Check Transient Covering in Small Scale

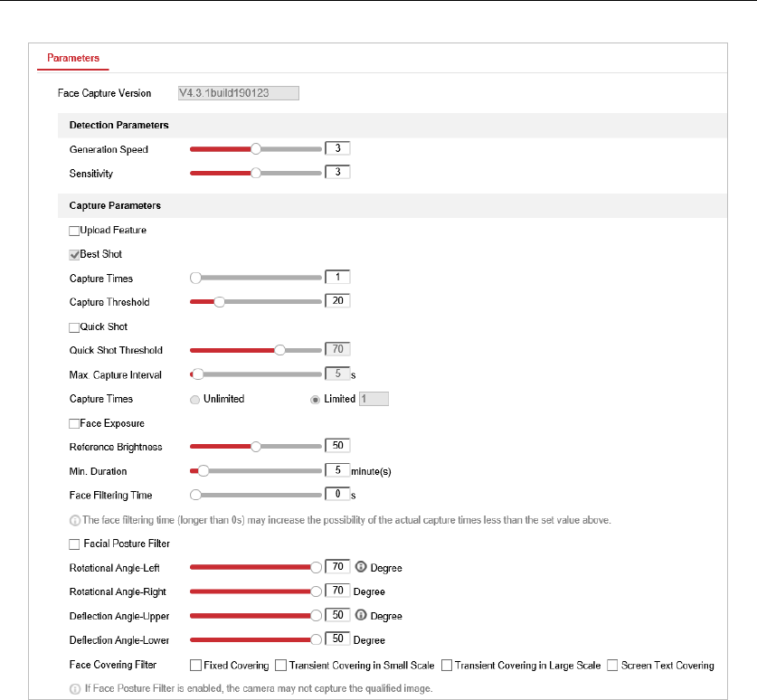[281, 666]
